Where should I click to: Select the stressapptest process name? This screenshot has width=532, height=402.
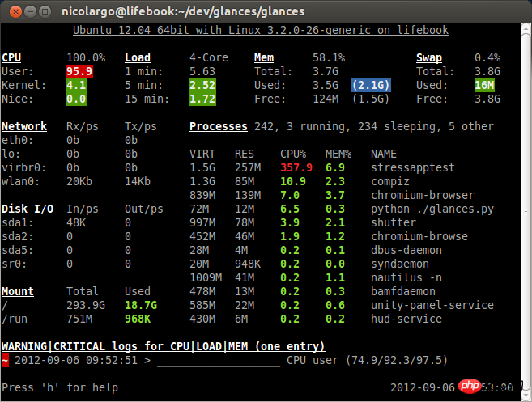tap(413, 167)
